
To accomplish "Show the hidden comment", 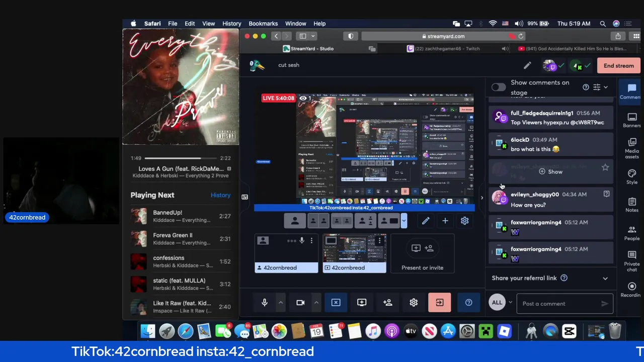I will tap(551, 172).
